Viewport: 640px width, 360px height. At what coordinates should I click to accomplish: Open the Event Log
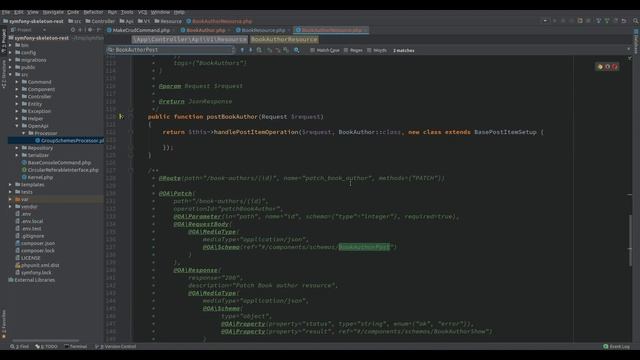[617, 347]
